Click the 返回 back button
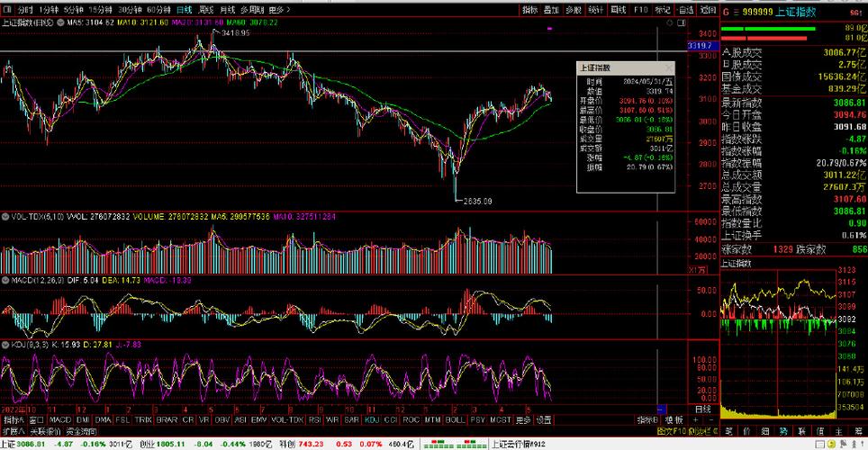The width and height of the screenshot is (868, 450). coord(707,9)
